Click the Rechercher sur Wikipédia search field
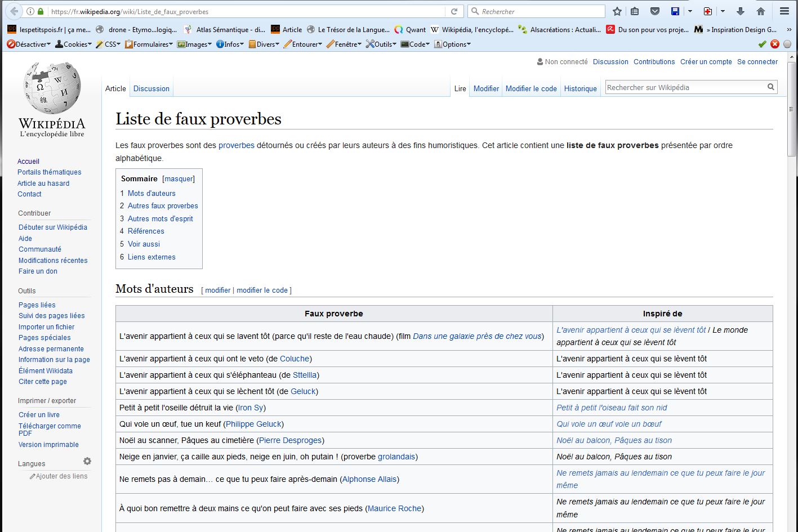The width and height of the screenshot is (798, 532). pos(684,87)
